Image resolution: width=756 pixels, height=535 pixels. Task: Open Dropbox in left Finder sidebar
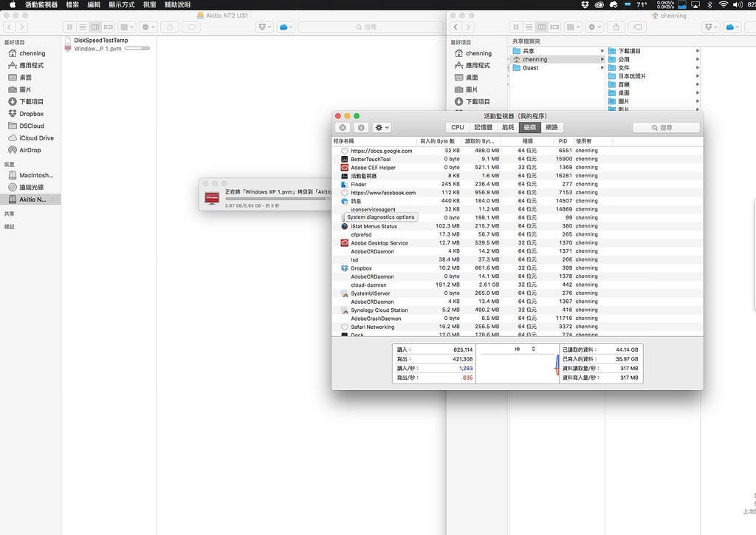click(31, 114)
